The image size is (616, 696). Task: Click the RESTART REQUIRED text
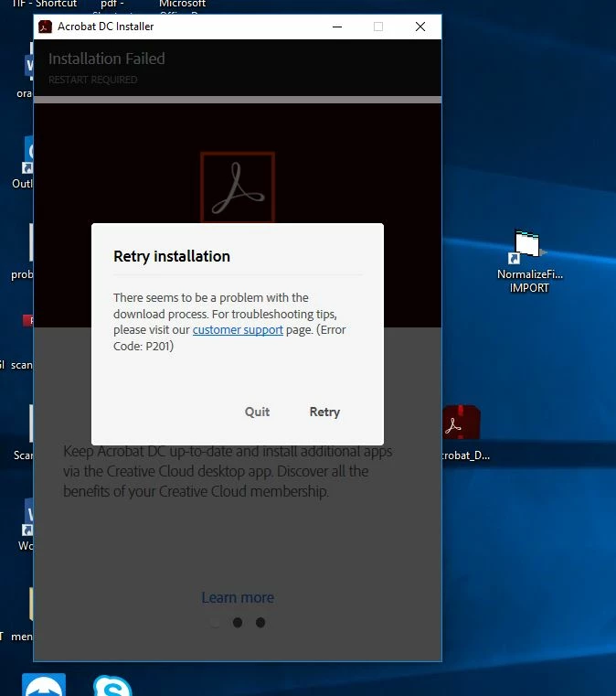[92, 80]
